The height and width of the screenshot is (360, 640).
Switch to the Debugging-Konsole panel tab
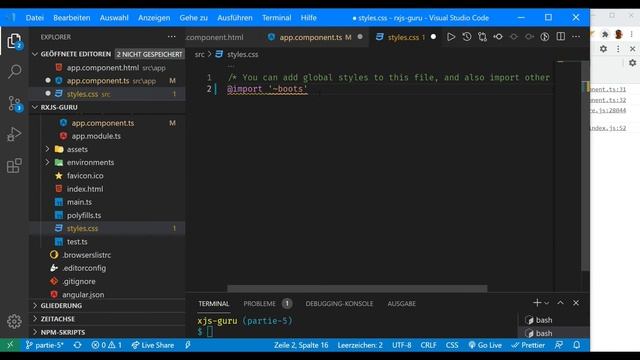[339, 304]
